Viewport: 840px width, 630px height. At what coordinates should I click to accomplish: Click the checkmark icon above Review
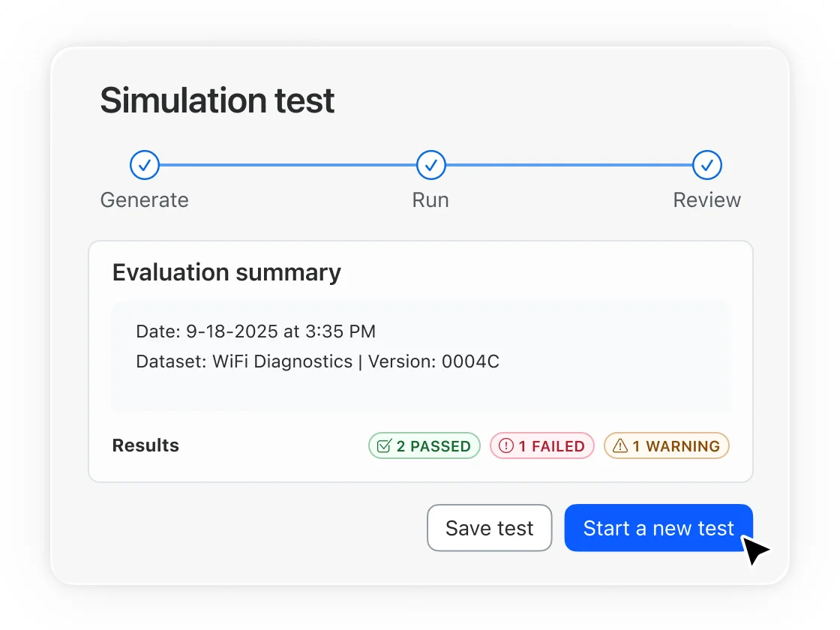coord(706,165)
